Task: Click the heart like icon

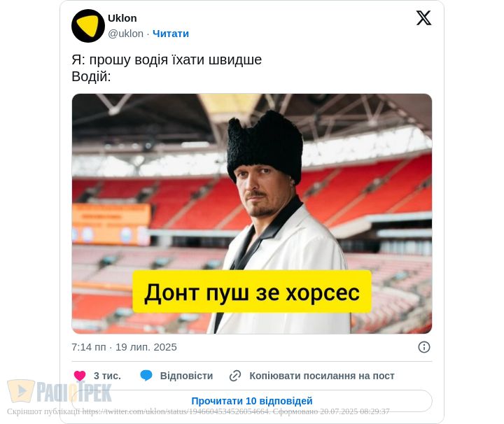Action: coord(80,376)
